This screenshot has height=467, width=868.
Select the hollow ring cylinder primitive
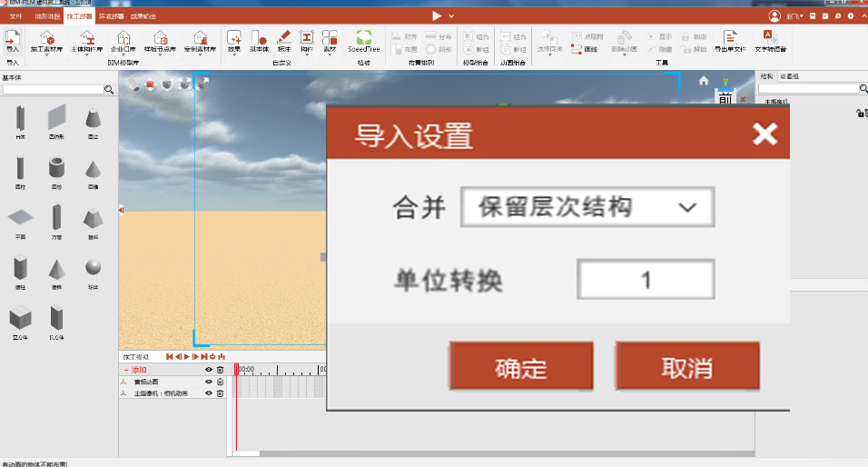coord(56,168)
